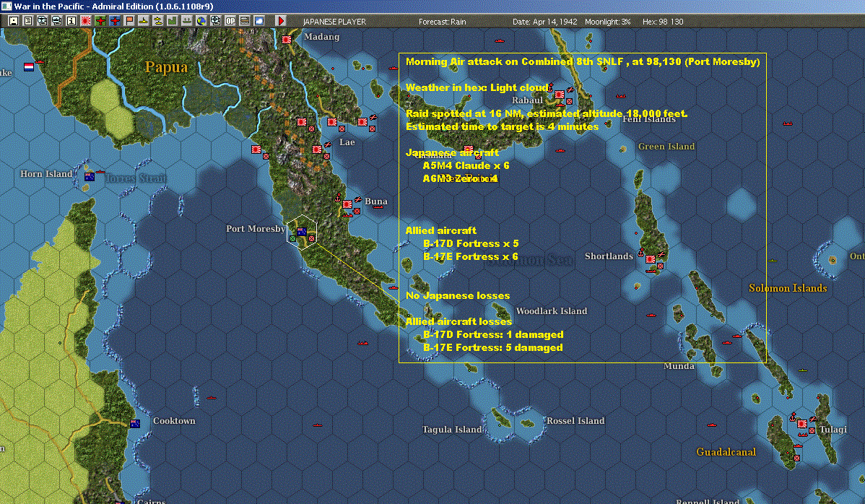The width and height of the screenshot is (865, 504).
Task: Select the Japanese base flag at Rabaul
Action: coord(560,95)
